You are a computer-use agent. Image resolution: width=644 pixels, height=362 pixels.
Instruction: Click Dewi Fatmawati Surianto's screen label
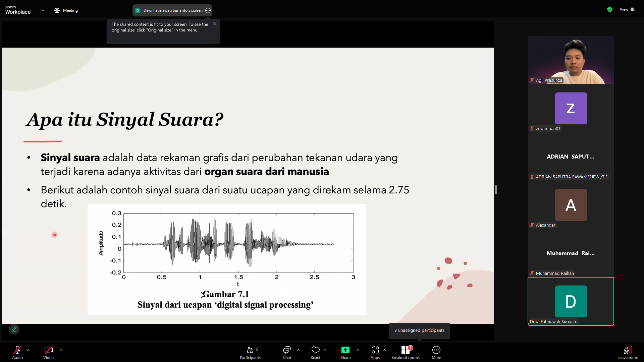[173, 10]
